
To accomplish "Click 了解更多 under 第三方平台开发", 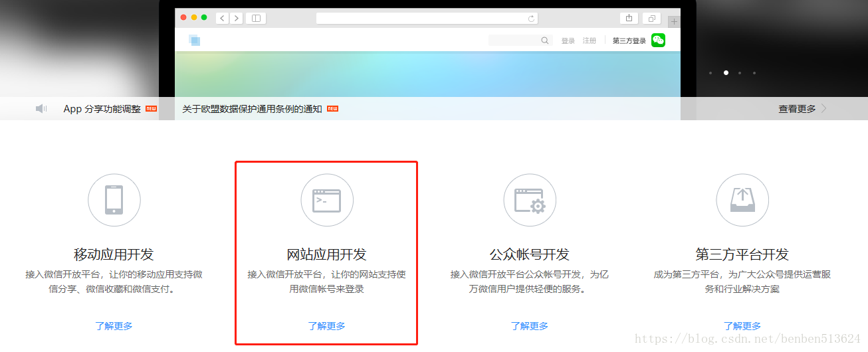I will point(742,326).
